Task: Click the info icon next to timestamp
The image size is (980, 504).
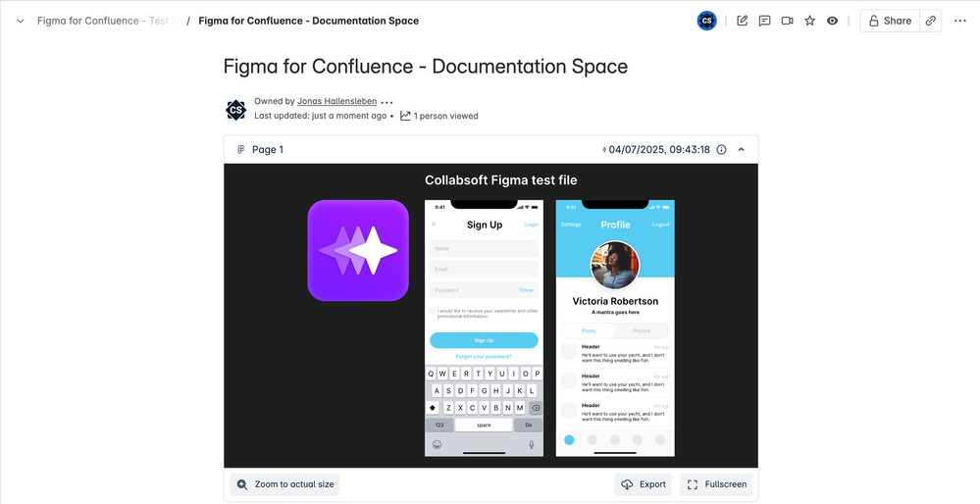Action: 721,150
